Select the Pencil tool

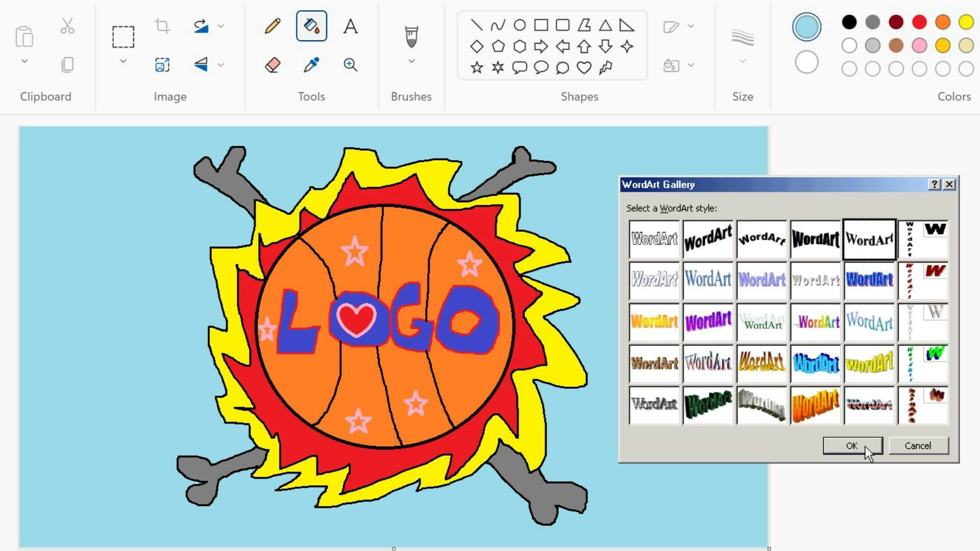(273, 26)
